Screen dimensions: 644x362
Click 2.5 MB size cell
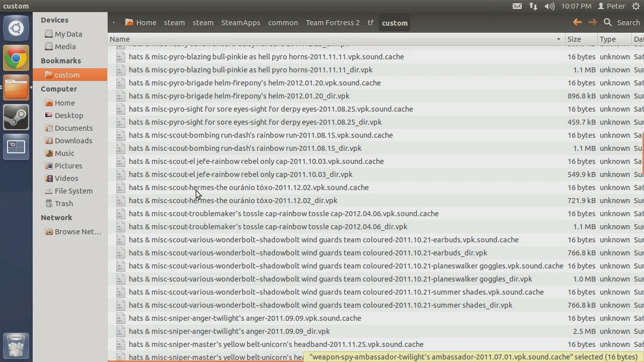[x=584, y=331]
